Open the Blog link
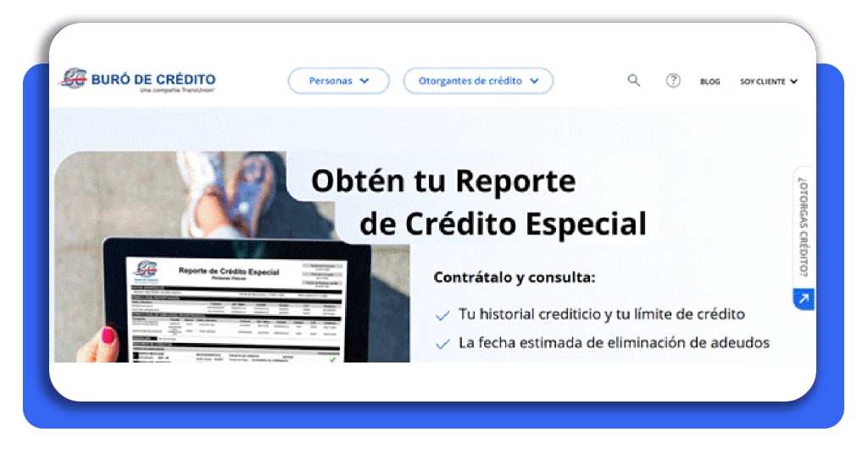The image size is (868, 454). click(709, 81)
